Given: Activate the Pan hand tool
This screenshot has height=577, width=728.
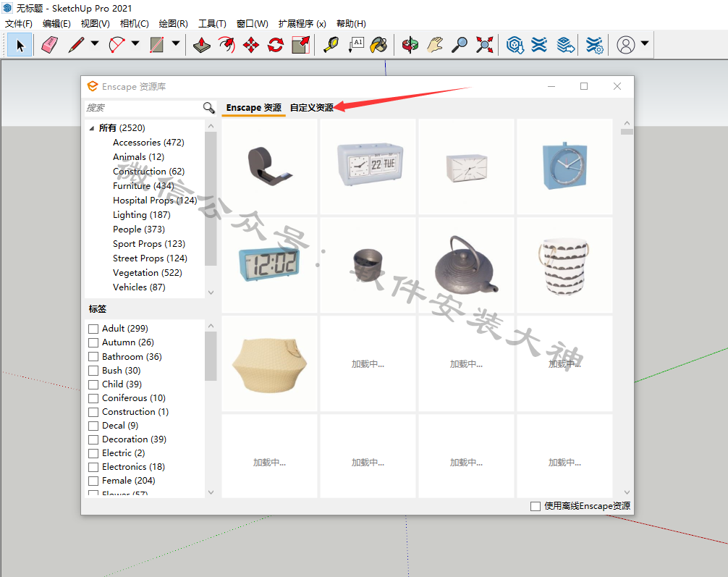Looking at the screenshot, I should (x=435, y=45).
